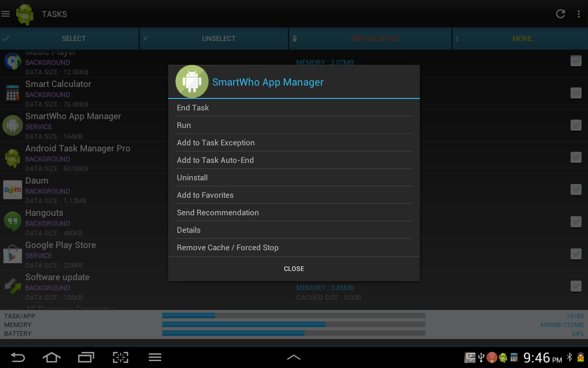Image resolution: width=588 pixels, height=368 pixels.
Task: Tap the 16/80 task count value
Action: (575, 316)
